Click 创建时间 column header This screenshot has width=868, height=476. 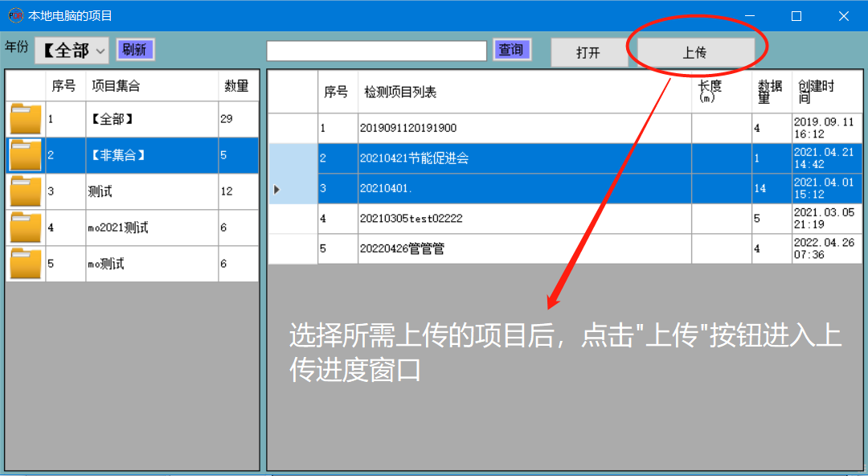(826, 92)
